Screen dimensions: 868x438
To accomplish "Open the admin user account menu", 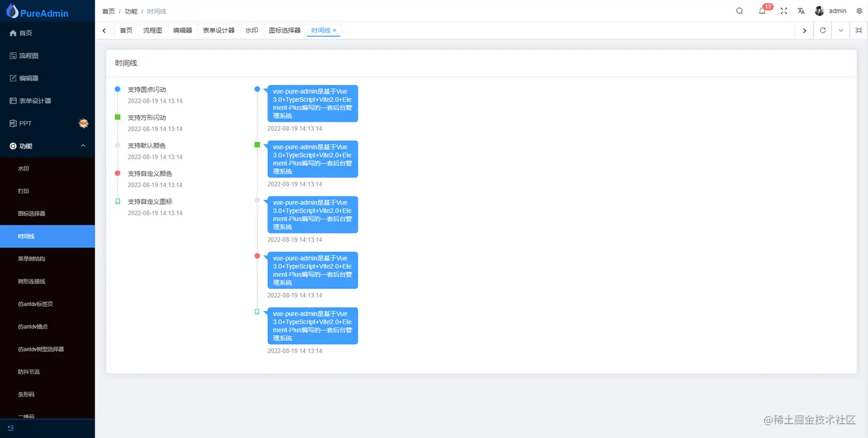I will (832, 11).
